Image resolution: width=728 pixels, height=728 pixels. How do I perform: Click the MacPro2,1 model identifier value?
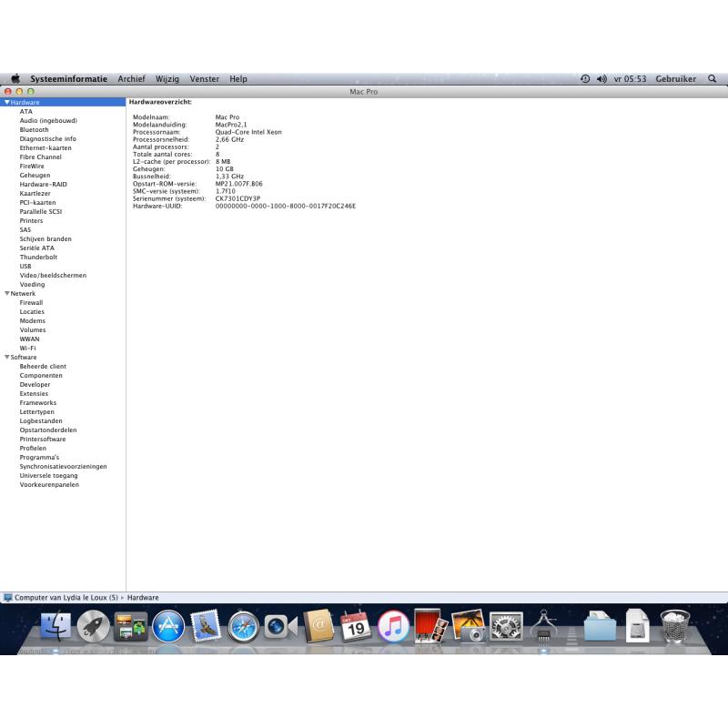(231, 125)
